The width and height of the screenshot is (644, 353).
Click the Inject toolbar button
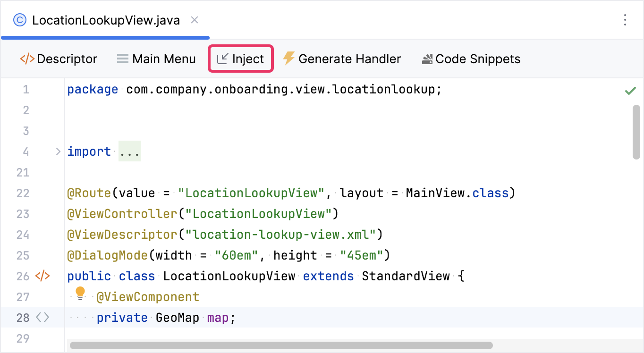240,59
